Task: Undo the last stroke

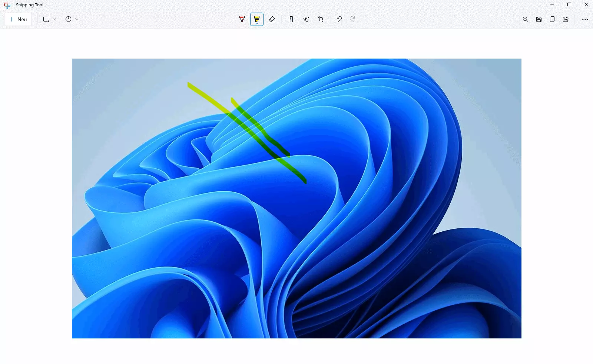Action: point(339,19)
